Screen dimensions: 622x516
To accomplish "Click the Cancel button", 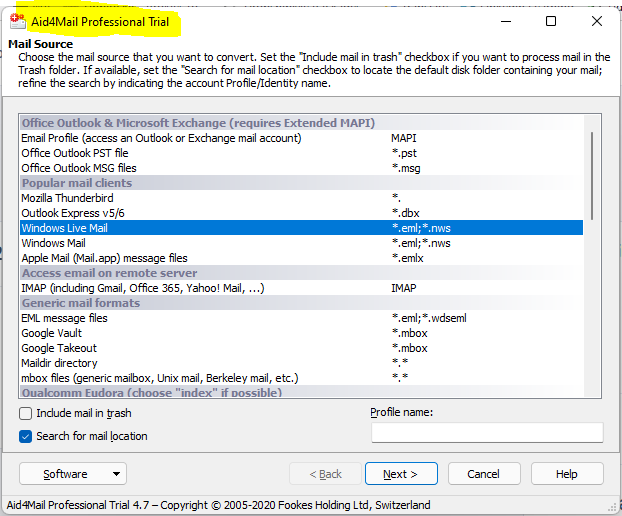I will coord(484,474).
